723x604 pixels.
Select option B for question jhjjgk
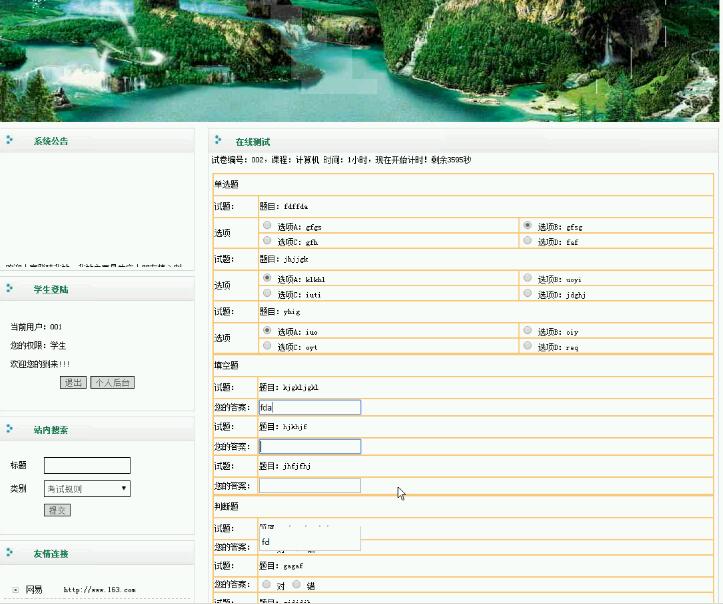pyautogui.click(x=527, y=278)
